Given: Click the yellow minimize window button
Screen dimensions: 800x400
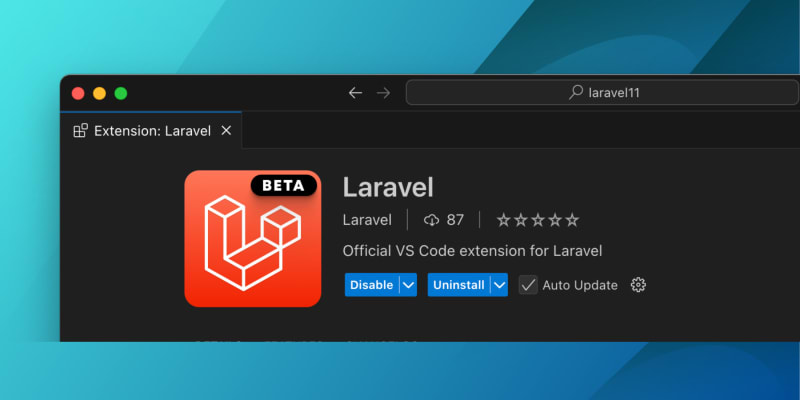Looking at the screenshot, I should [99, 93].
